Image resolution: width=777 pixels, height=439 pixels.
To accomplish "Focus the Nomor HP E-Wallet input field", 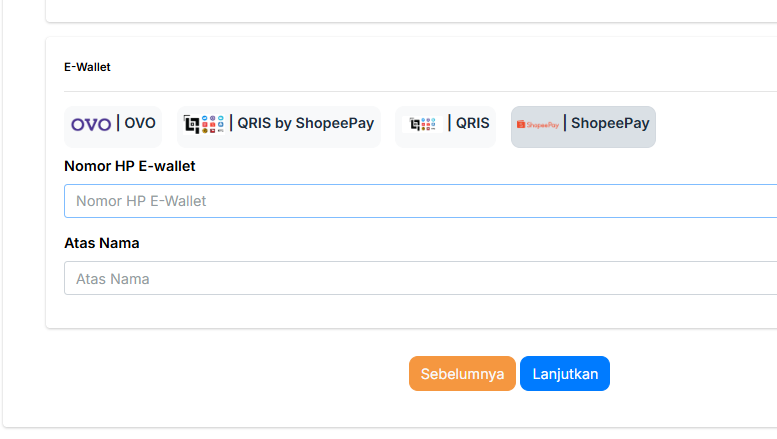I will pos(420,201).
